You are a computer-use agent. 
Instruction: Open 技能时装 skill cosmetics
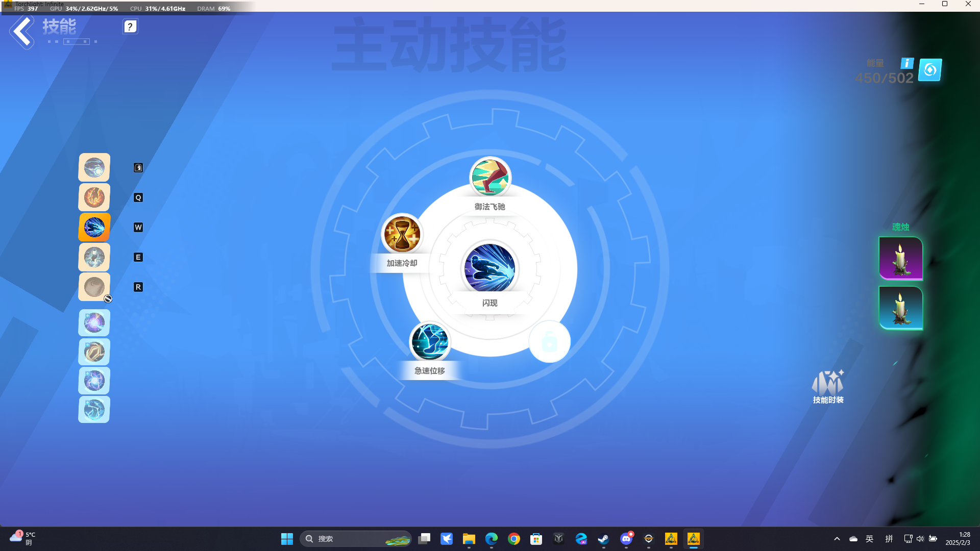828,387
